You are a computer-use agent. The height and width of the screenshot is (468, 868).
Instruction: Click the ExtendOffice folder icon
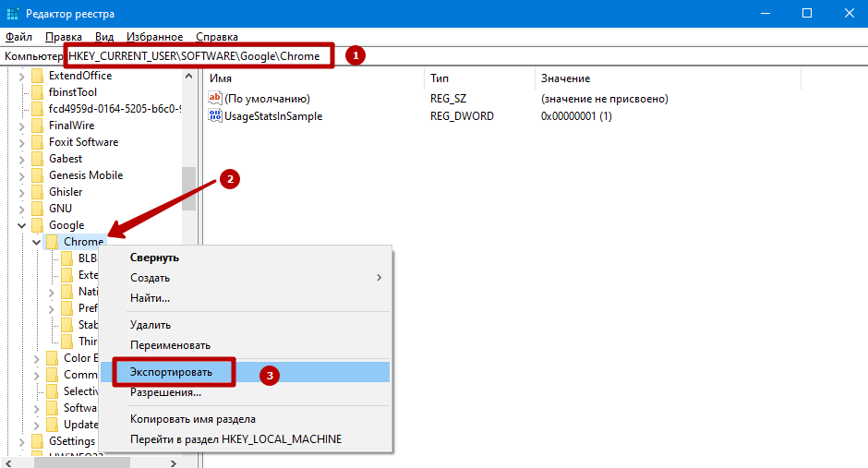37,76
